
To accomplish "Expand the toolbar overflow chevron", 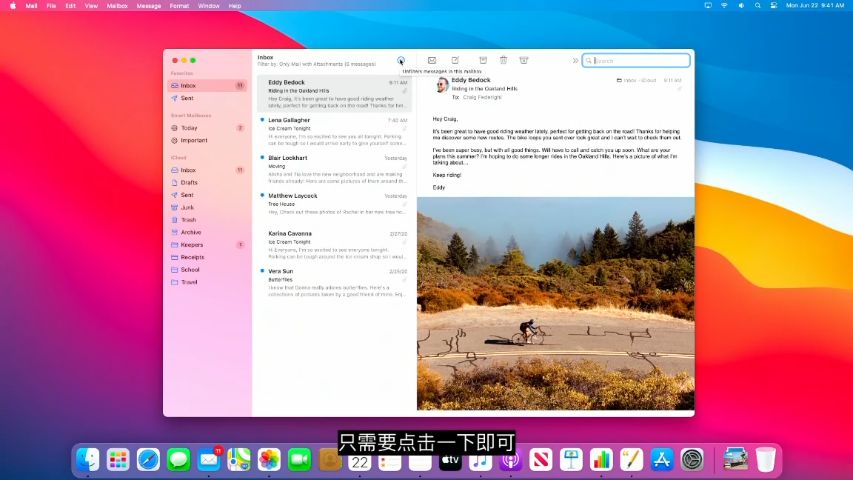I will point(574,61).
